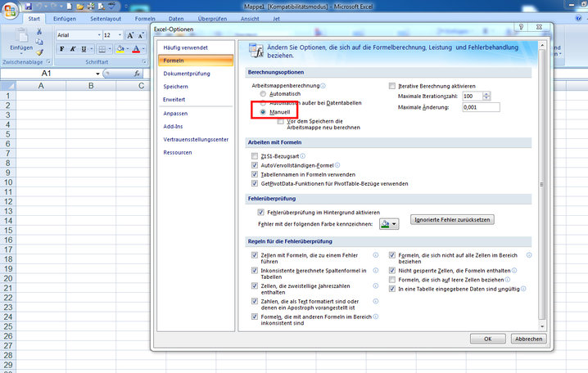588x373 pixels.
Task: Create new workbook via blank page icon
Action: [x=70, y=7]
